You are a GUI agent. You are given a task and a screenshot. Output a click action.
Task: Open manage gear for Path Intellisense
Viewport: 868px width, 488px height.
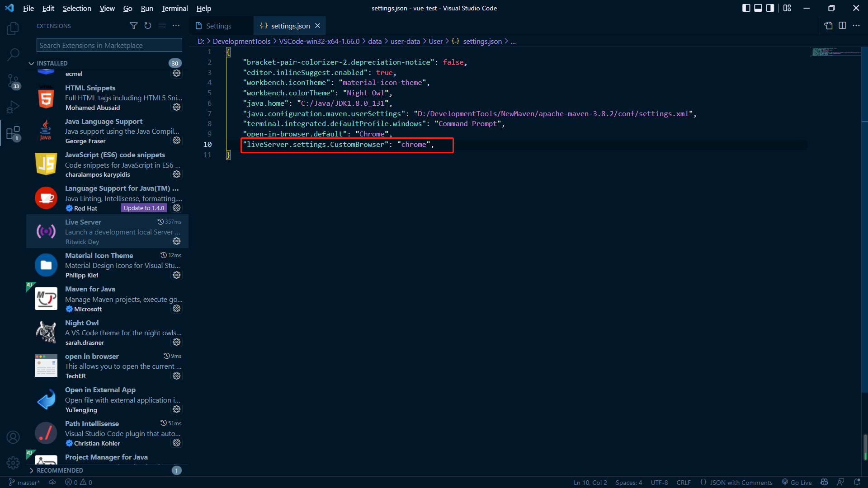point(177,443)
